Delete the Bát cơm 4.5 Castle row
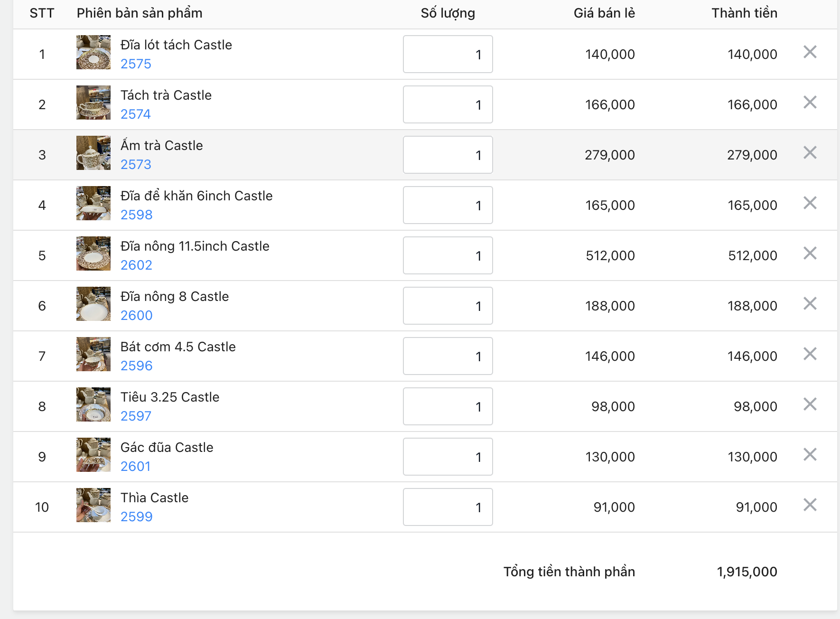Viewport: 840px width, 619px height. pyautogui.click(x=810, y=354)
